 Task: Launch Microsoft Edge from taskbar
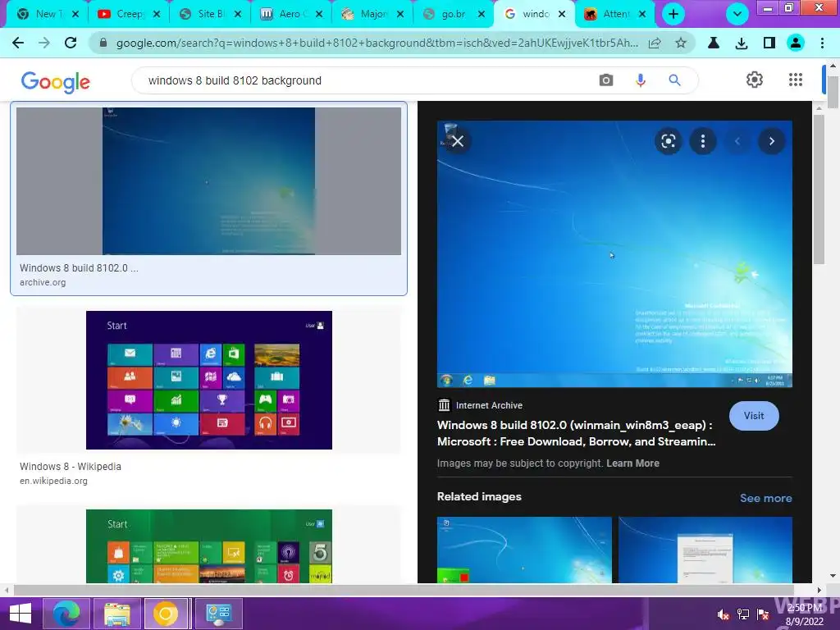[x=66, y=614]
